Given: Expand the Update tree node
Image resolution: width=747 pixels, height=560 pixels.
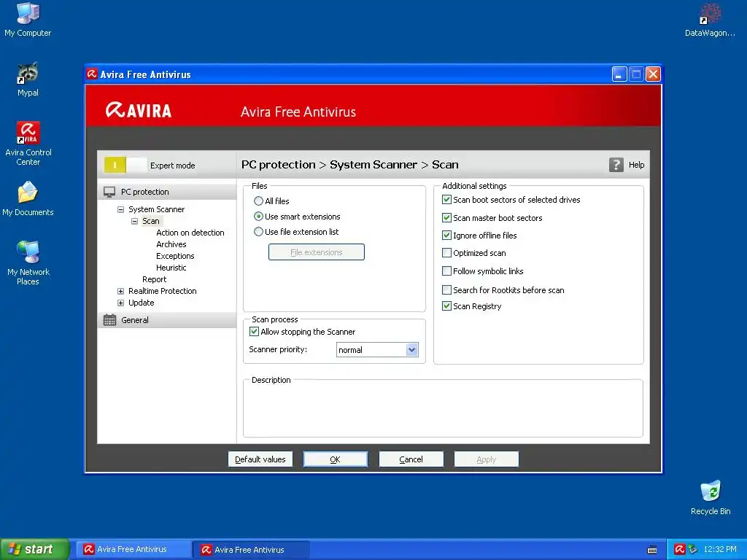Looking at the screenshot, I should click(120, 303).
